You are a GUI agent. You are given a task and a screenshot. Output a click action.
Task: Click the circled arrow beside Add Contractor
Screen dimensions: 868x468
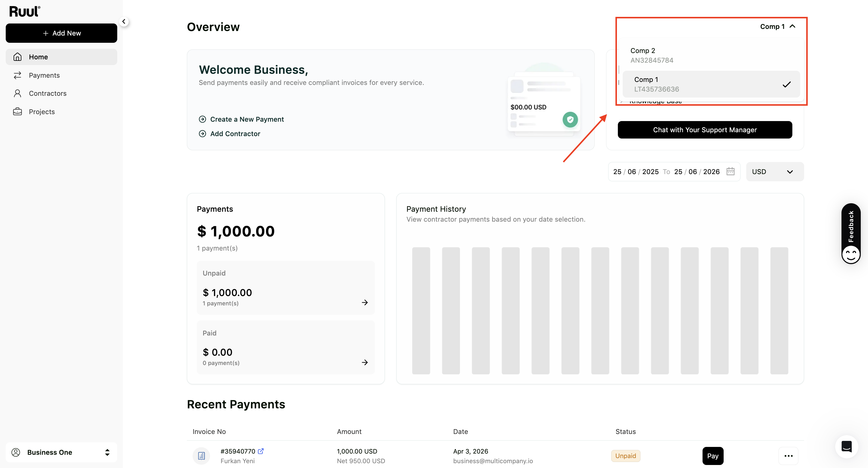pyautogui.click(x=202, y=134)
